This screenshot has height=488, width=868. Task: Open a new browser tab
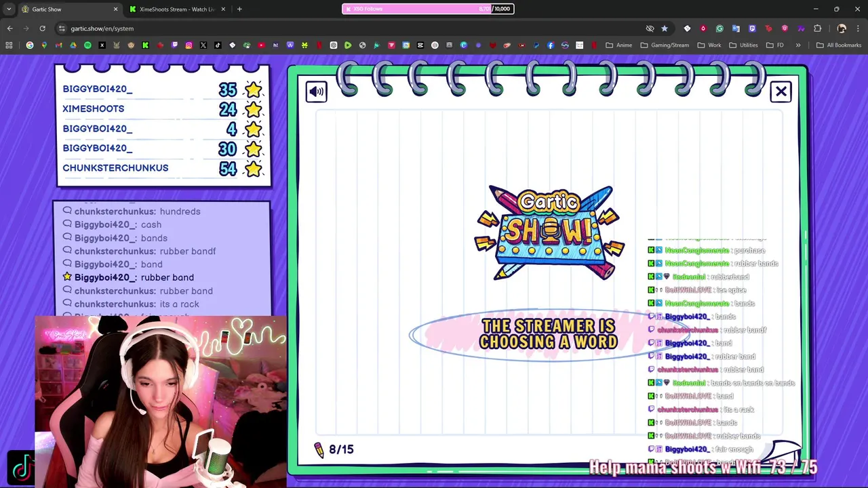tap(239, 9)
